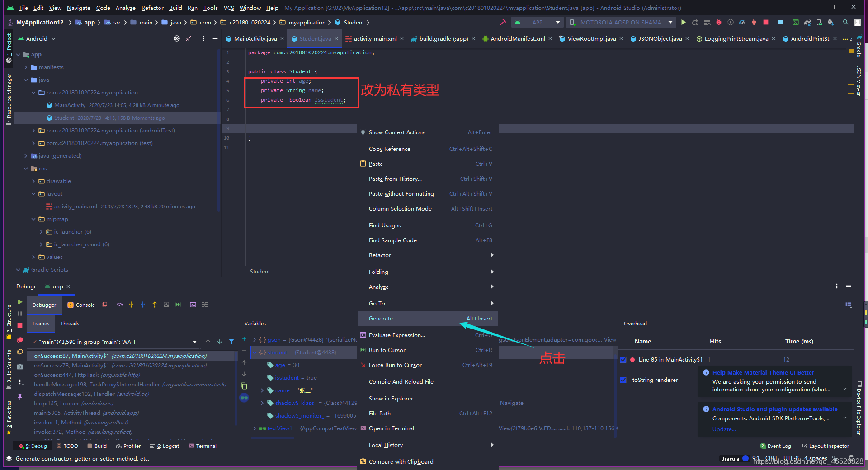The image size is (868, 470).
Task: Open the APP run configuration dropdown
Action: (x=537, y=22)
